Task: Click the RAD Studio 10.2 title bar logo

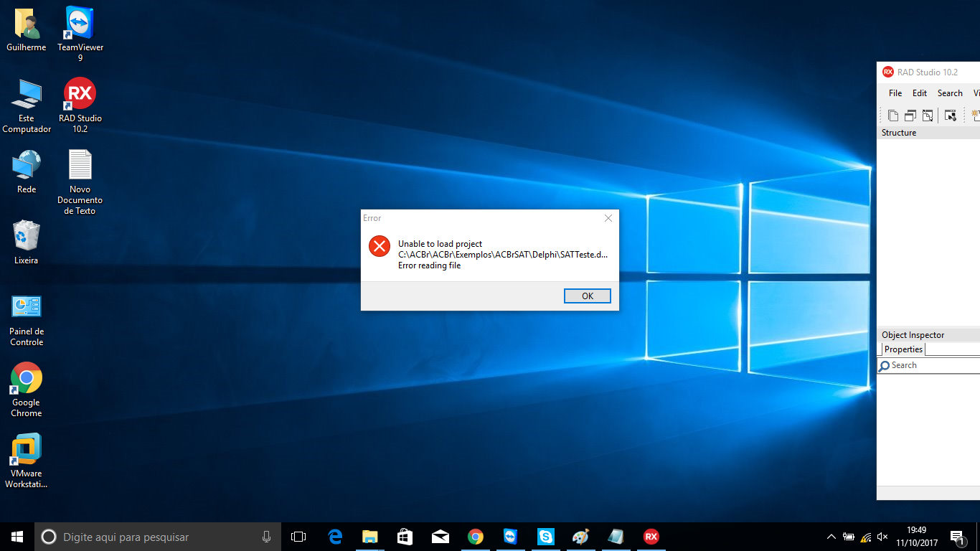Action: coord(888,72)
